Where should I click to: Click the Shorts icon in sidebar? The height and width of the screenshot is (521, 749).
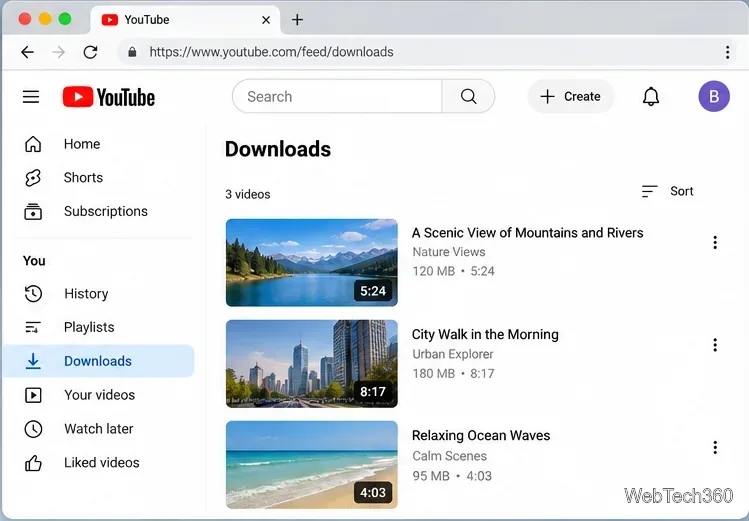coord(33,178)
